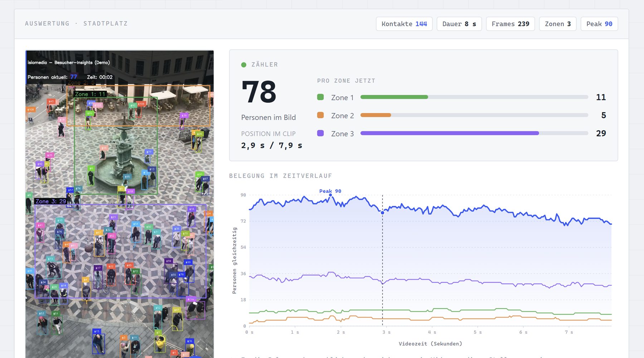Click the purple Zone 3 color square
This screenshot has width=644, height=358.
321,133
